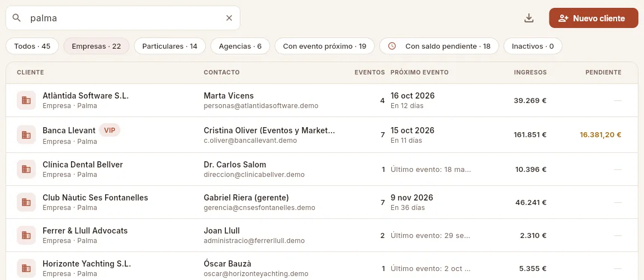The width and height of the screenshot is (644, 280).
Task: Click the company icon for Banca Llevant
Action: (x=26, y=135)
